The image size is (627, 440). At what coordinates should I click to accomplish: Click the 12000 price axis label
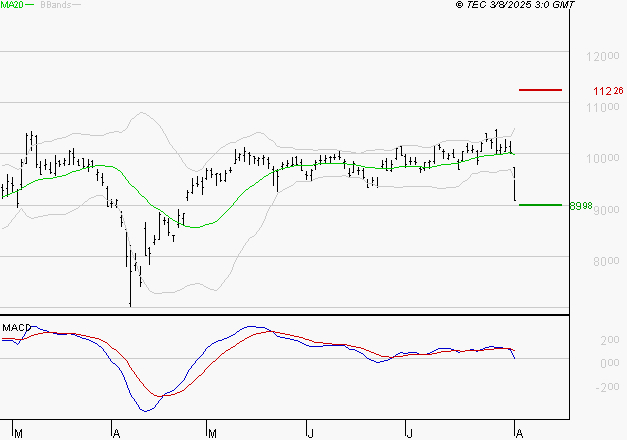tap(603, 56)
